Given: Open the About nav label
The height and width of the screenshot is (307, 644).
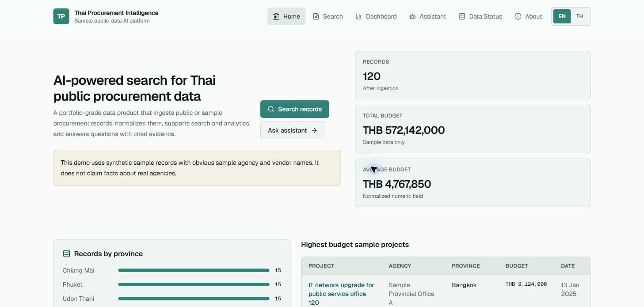Looking at the screenshot, I should click(533, 16).
